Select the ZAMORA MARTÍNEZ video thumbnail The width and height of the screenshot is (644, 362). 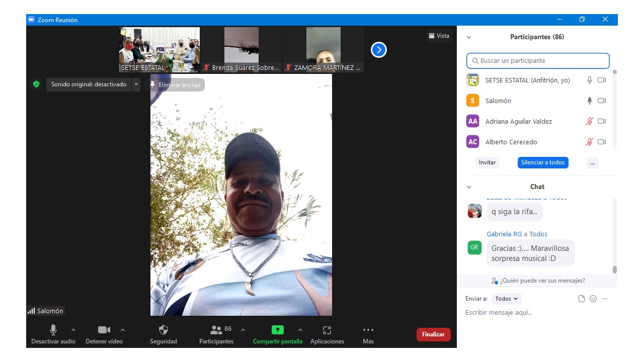click(324, 50)
